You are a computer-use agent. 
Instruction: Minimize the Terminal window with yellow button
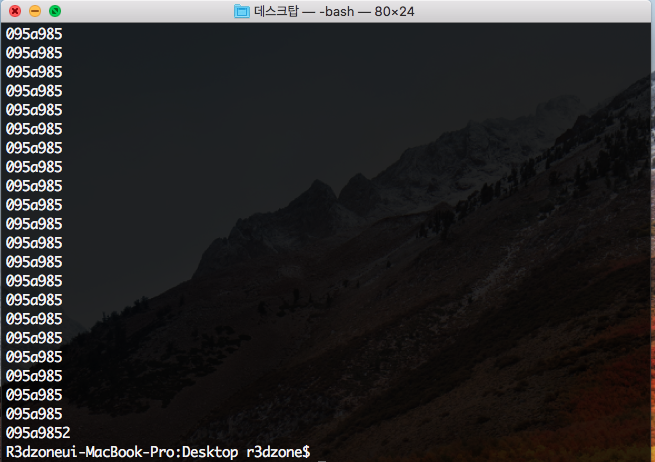[x=35, y=11]
